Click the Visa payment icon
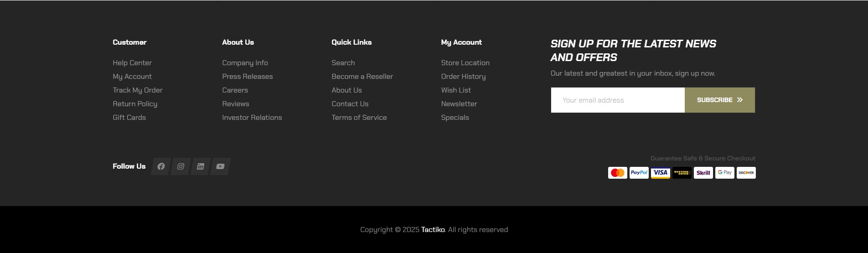Image resolution: width=868 pixels, height=253 pixels. pos(661,173)
